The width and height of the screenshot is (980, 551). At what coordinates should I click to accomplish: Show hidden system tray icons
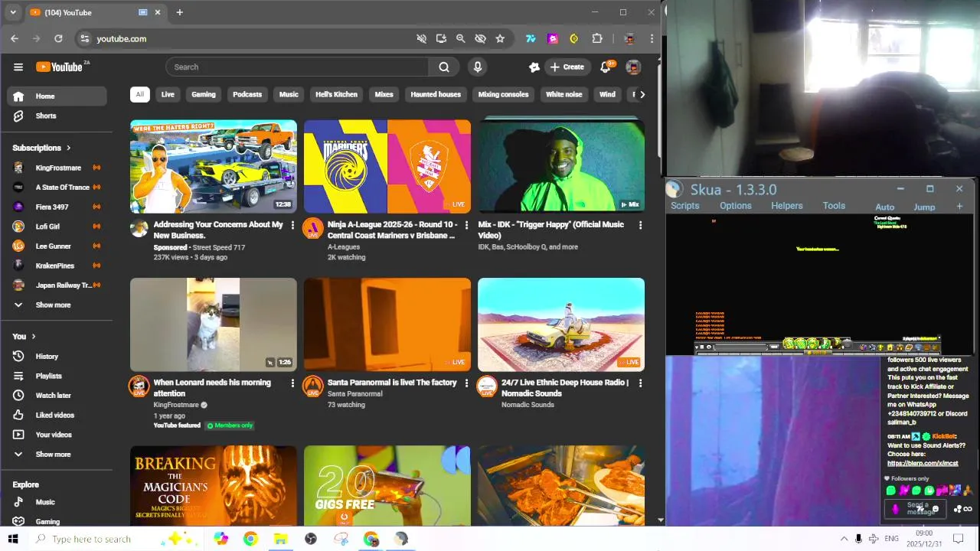click(844, 539)
